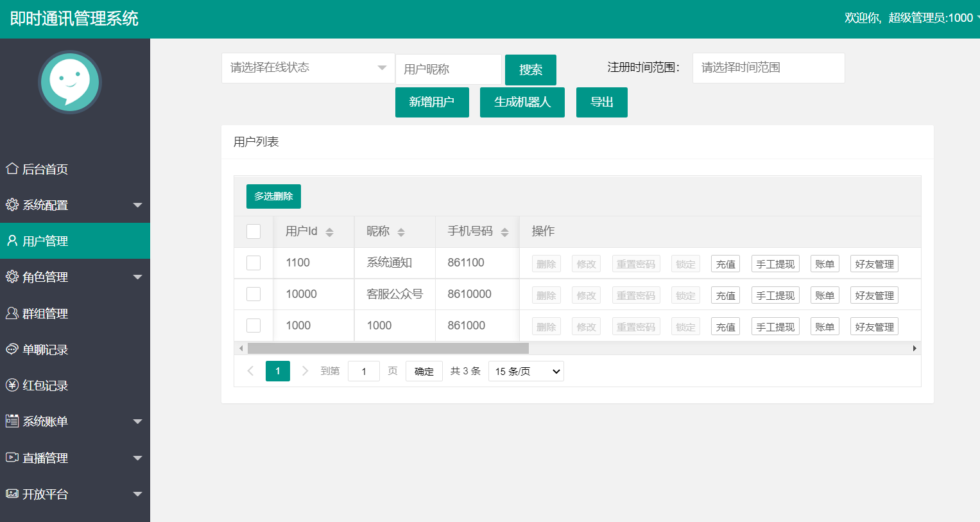Click the gear icon beside 角色管理
The height and width of the screenshot is (522, 980).
[x=12, y=277]
